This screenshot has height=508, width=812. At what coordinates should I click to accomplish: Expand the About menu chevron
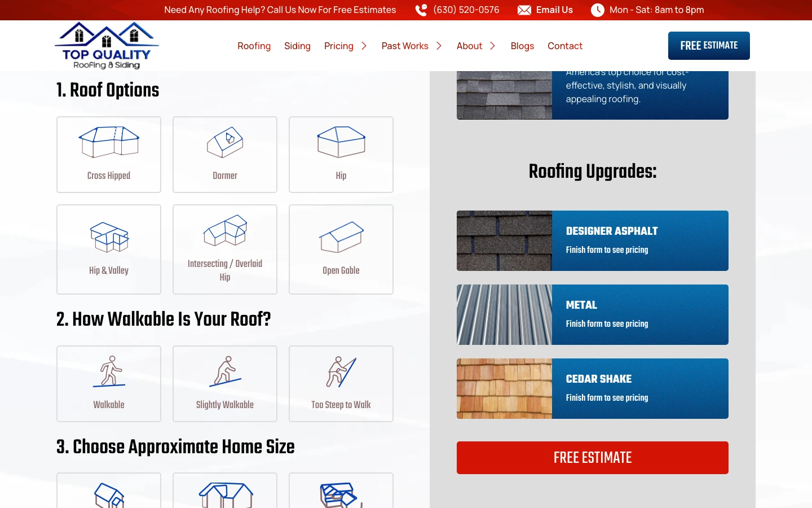491,46
